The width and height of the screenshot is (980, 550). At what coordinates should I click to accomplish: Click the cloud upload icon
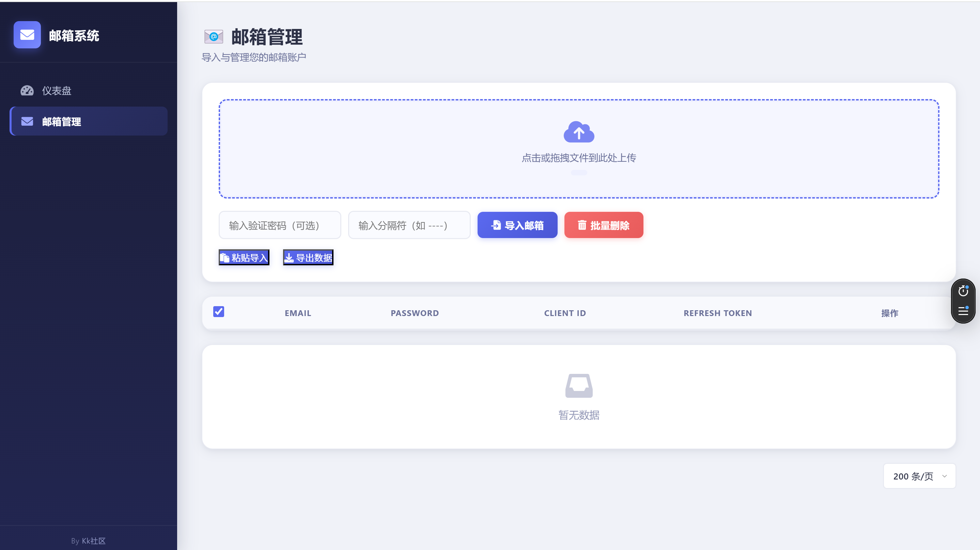tap(579, 132)
